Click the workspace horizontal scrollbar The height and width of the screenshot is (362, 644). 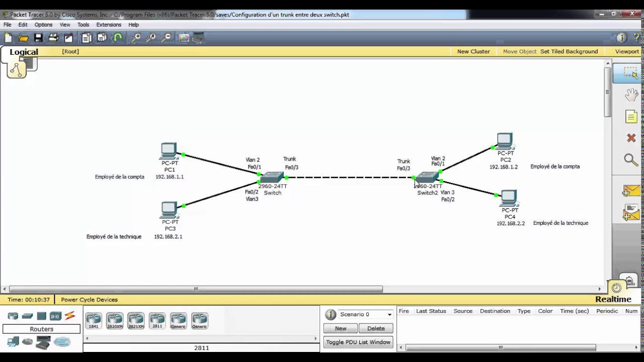pos(196,289)
